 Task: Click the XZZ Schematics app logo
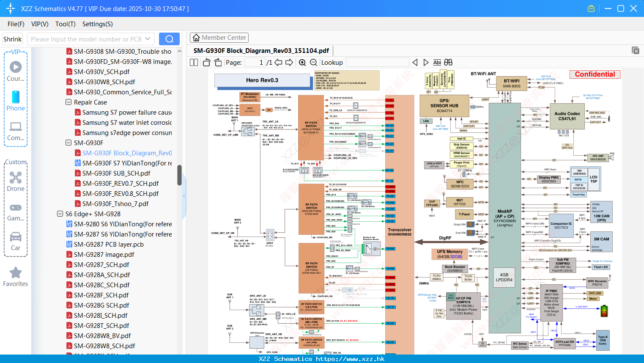pyautogui.click(x=11, y=8)
